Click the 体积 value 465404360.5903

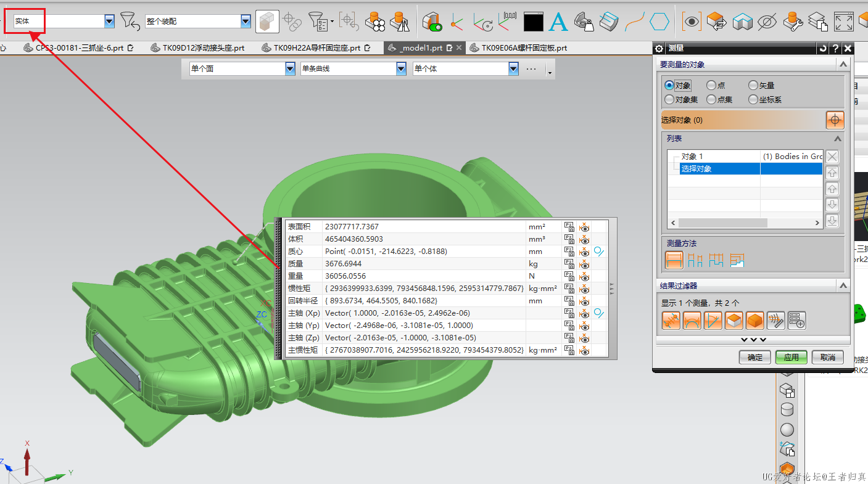[354, 239]
